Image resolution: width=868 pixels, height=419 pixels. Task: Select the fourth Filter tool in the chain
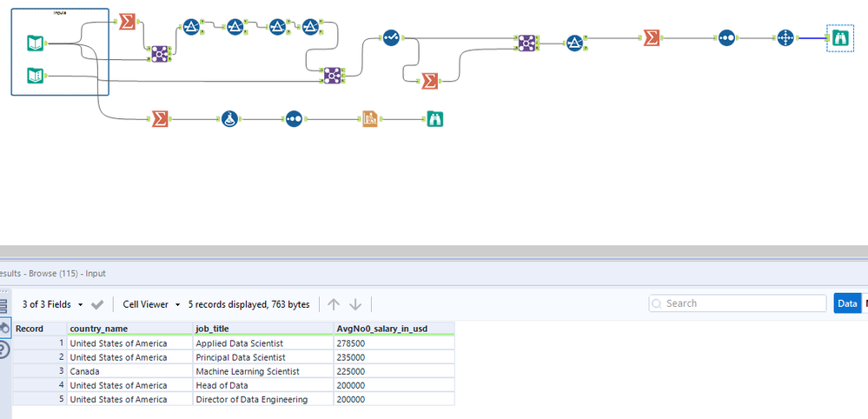coord(310,27)
